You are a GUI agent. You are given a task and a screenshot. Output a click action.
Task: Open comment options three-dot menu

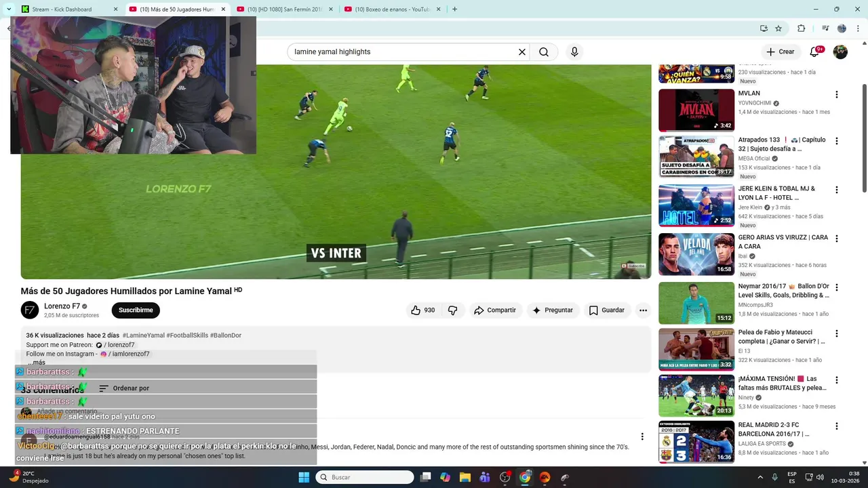coord(642,436)
